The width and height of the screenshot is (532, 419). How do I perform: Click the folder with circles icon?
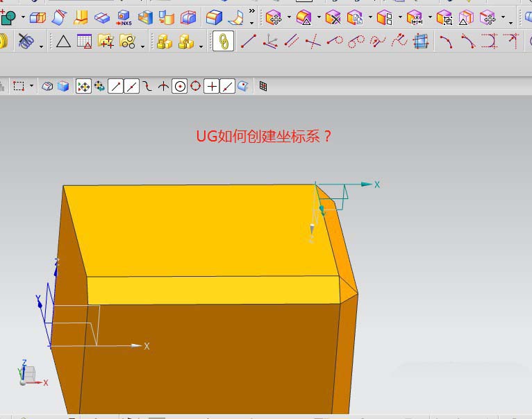[x=128, y=41]
